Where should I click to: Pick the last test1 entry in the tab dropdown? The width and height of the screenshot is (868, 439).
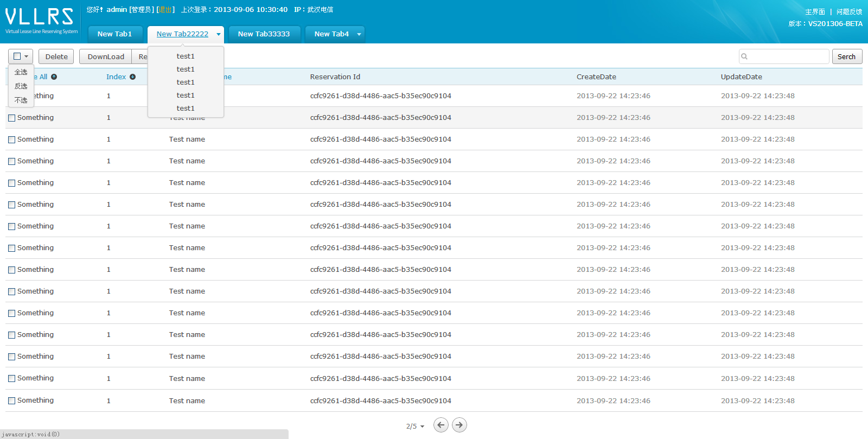(186, 108)
